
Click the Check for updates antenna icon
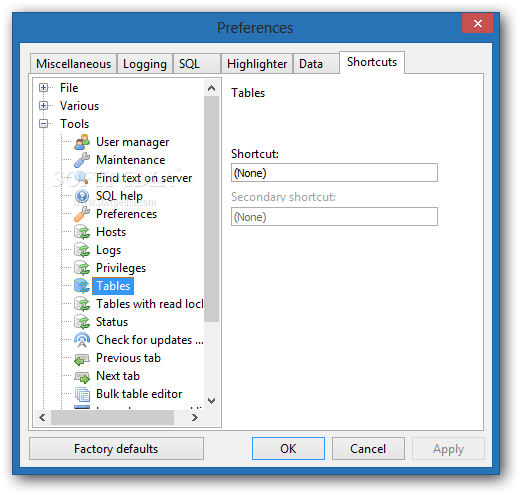(82, 340)
